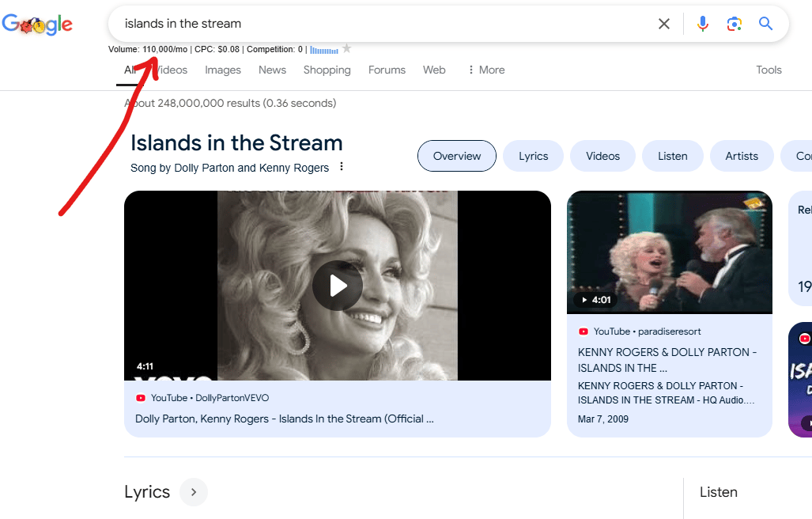Select the Artists chip
The width and height of the screenshot is (812, 519).
point(742,156)
